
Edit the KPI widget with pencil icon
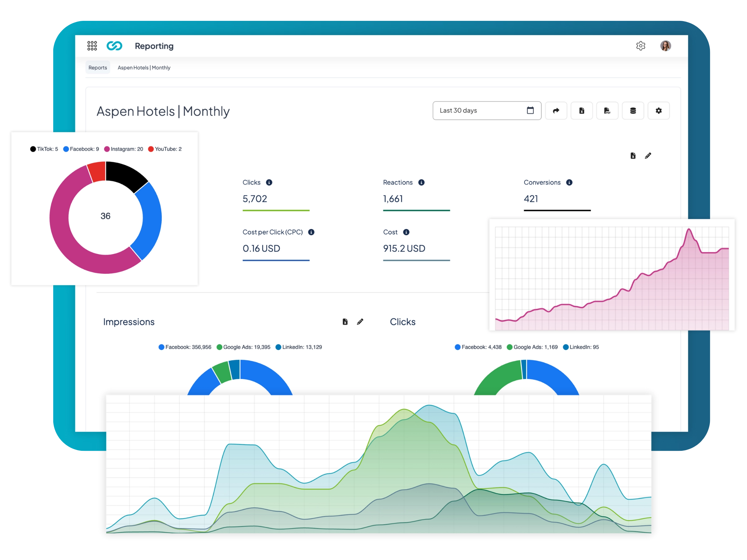pos(648,156)
